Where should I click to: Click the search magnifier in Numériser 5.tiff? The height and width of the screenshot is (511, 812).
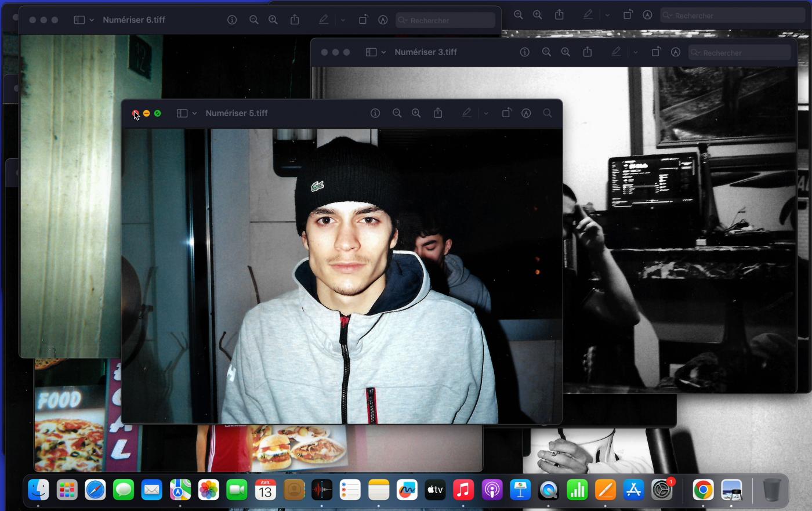point(547,113)
